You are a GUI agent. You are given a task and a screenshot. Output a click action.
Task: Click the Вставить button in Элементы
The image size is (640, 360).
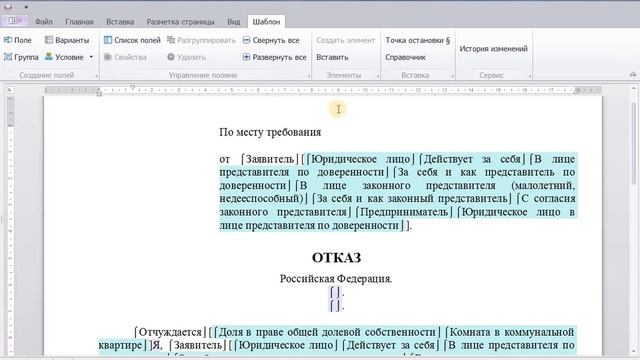click(332, 57)
